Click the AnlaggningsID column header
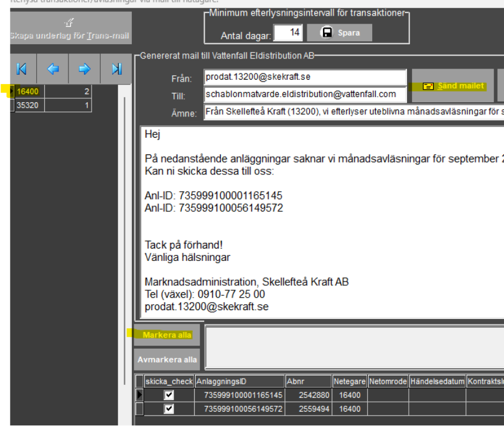 (x=239, y=381)
